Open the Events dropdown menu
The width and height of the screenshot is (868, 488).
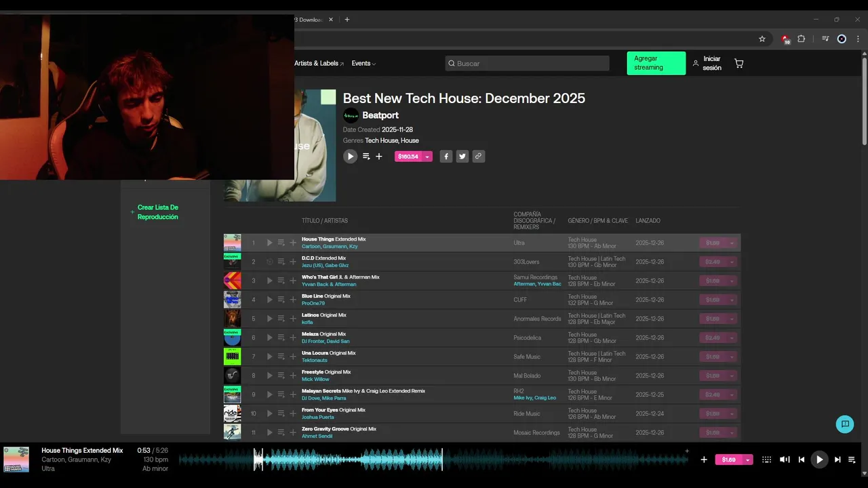click(x=363, y=64)
